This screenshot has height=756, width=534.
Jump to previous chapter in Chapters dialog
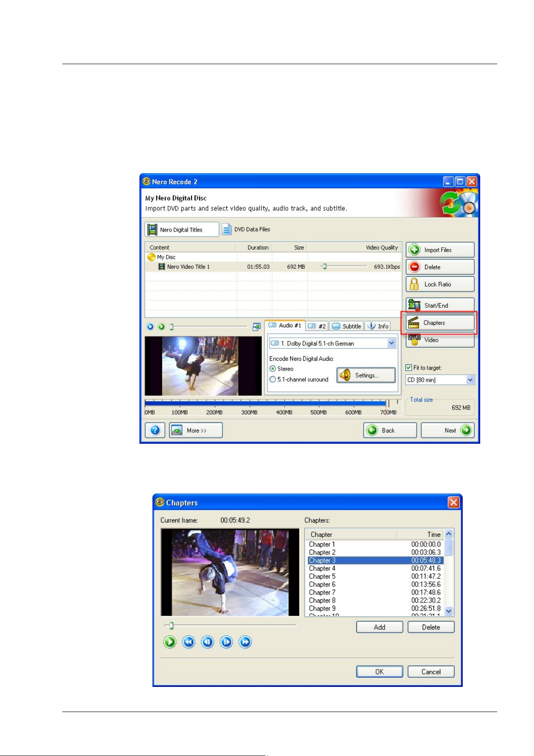coord(189,642)
